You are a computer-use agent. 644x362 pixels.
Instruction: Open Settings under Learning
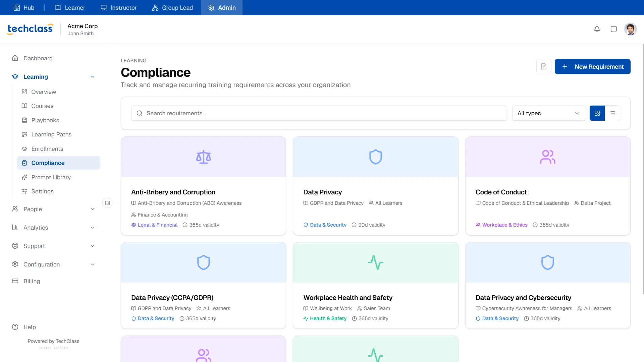(x=59, y=191)
